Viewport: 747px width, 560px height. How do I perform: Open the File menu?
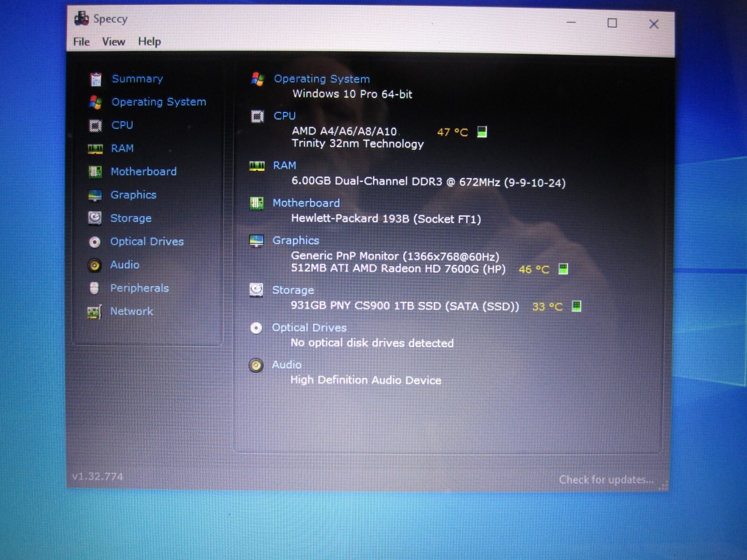tap(81, 42)
